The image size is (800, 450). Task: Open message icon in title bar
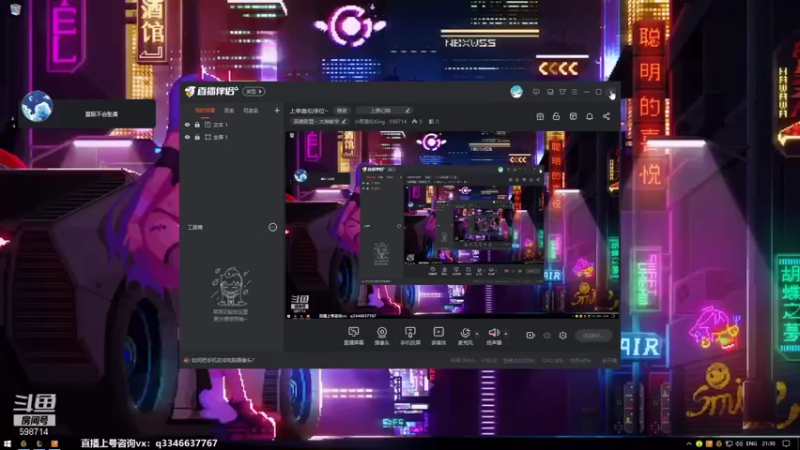click(x=536, y=92)
